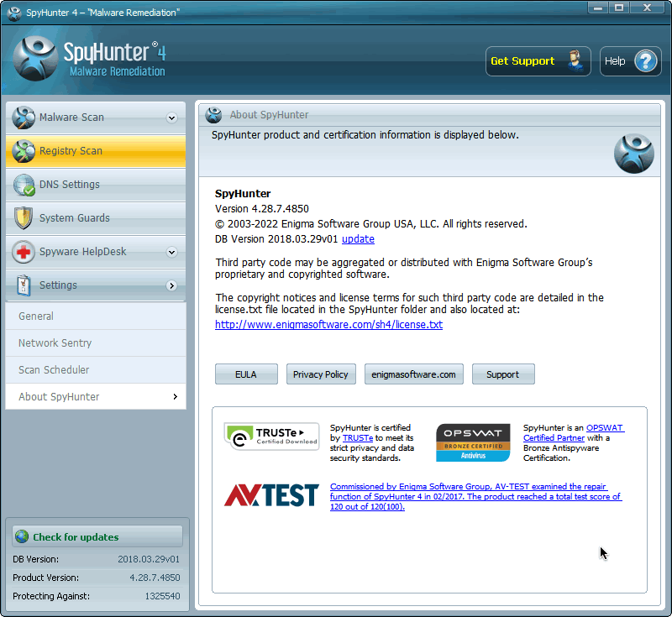Toggle the Settings section arrow
This screenshot has height=617, width=672.
(172, 285)
